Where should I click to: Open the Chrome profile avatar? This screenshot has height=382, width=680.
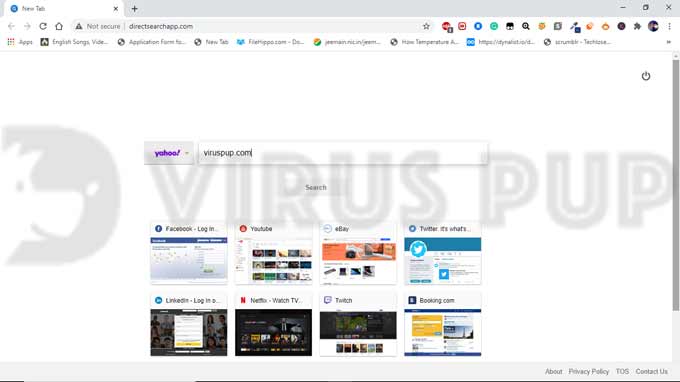pyautogui.click(x=653, y=26)
